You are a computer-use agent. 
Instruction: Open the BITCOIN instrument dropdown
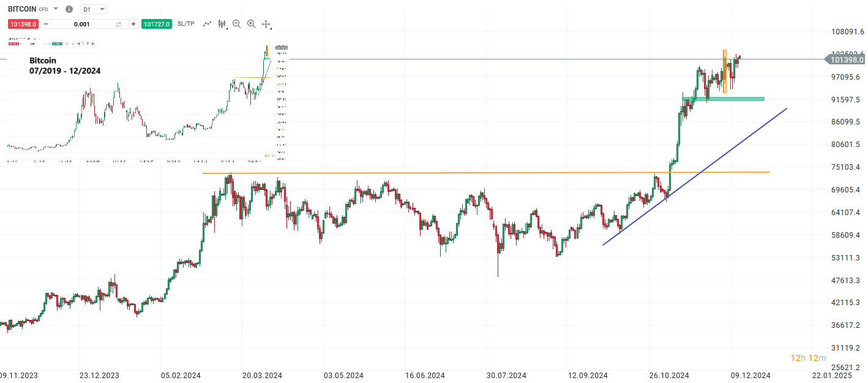tap(54, 9)
